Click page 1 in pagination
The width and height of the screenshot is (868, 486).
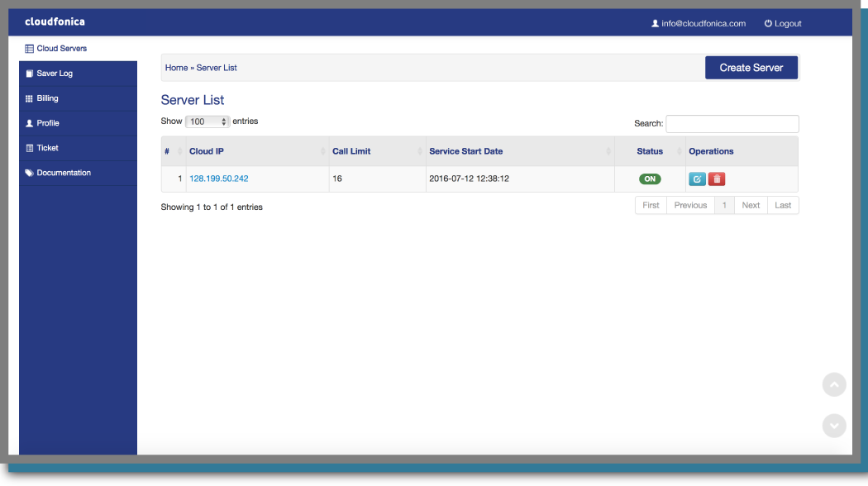pyautogui.click(x=724, y=205)
